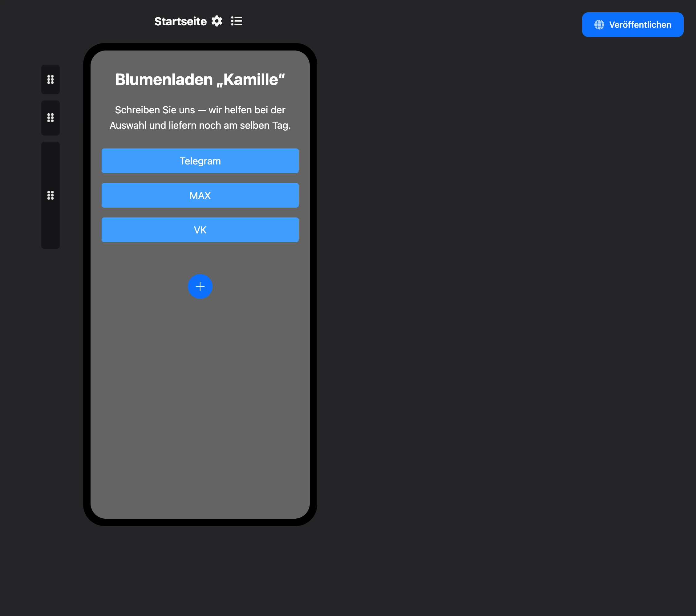Grab the drag handle beside the Blumenladen title
This screenshot has height=616, width=696.
51,79
